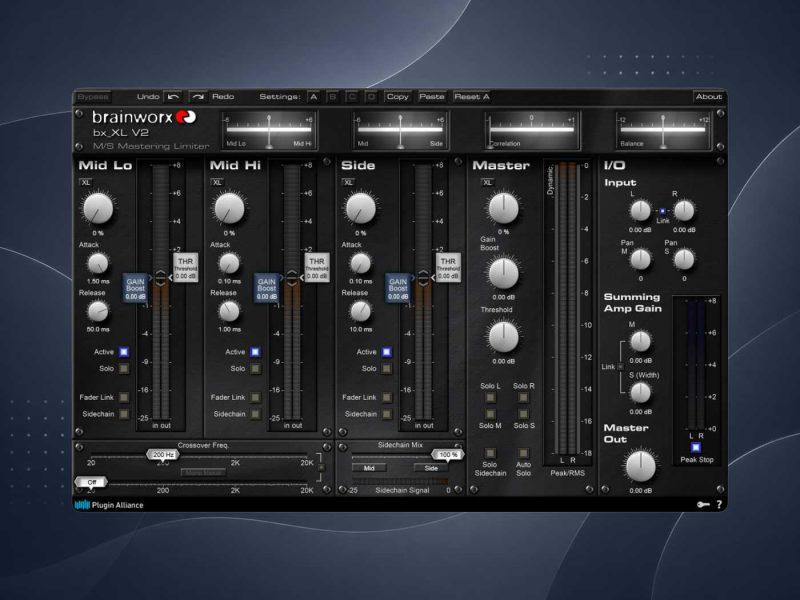Click the 100 % Sidechain Mix handle

pos(447,454)
